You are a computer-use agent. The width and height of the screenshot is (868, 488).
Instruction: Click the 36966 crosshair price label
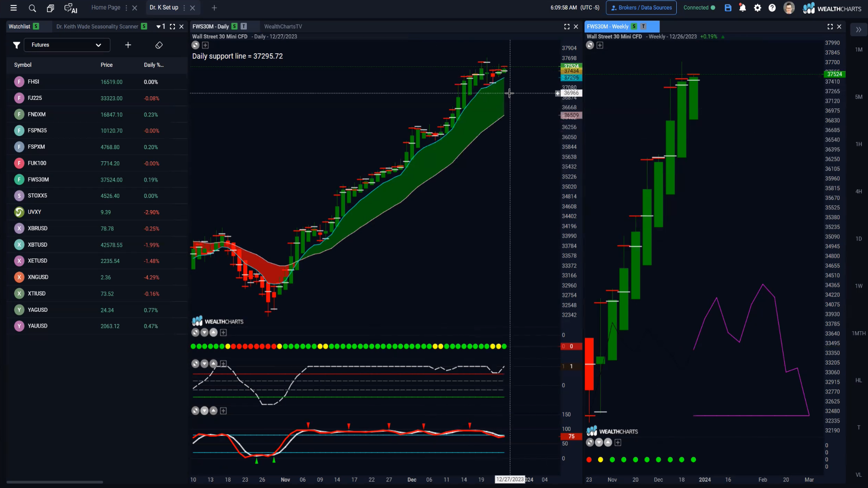(571, 93)
